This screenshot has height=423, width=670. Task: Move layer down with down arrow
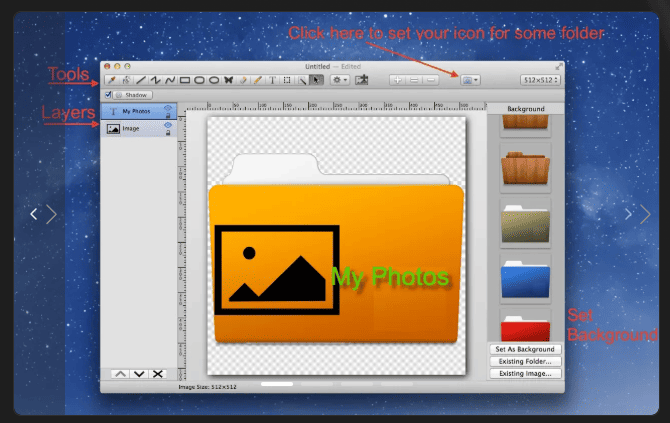click(x=139, y=374)
